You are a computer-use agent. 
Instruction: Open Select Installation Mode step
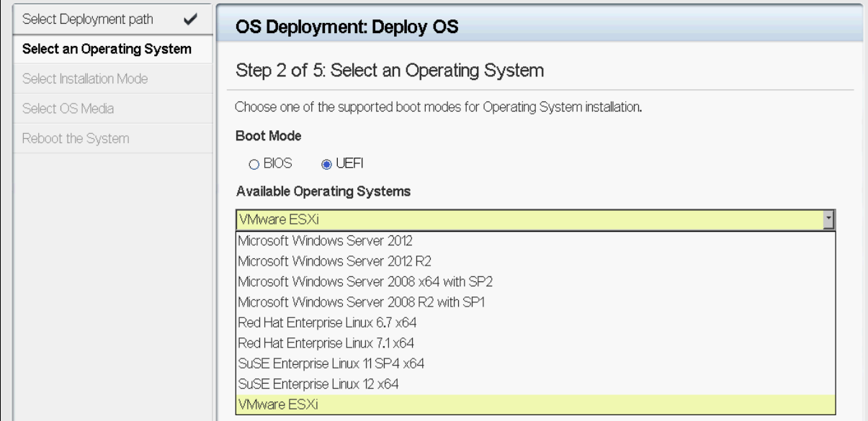(113, 78)
